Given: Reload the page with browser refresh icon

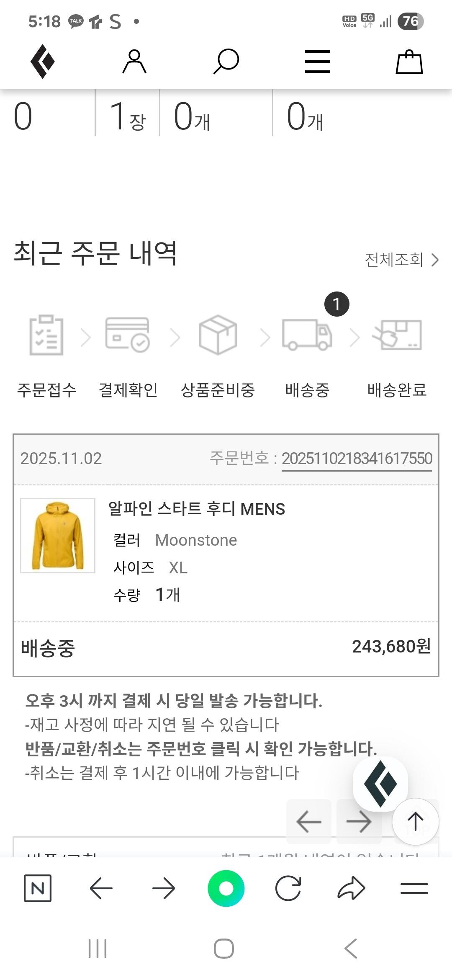Looking at the screenshot, I should click(x=288, y=888).
